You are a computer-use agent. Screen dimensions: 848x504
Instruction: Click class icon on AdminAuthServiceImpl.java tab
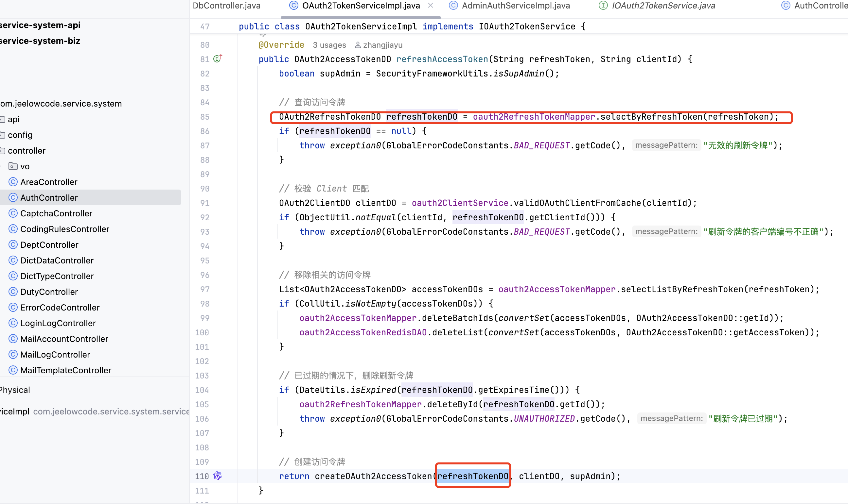coord(453,6)
